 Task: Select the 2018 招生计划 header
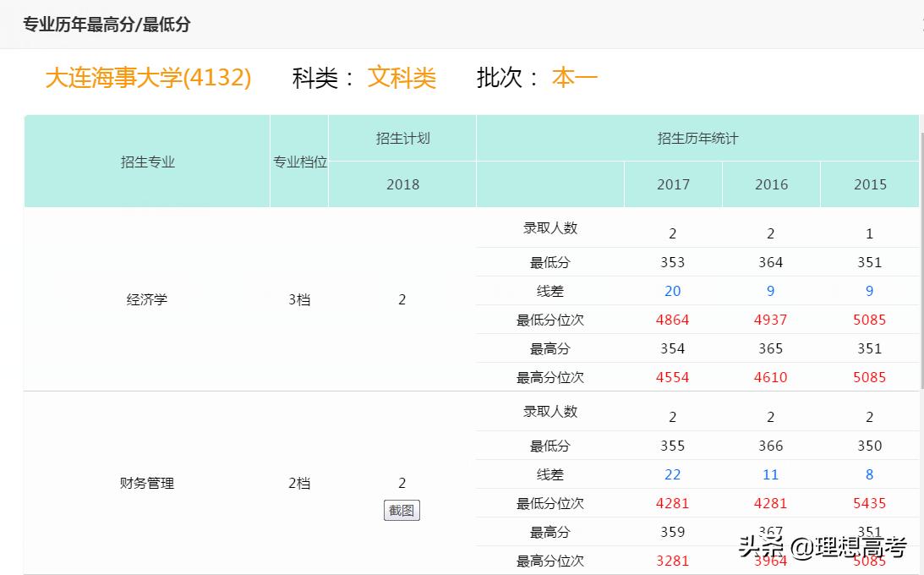coord(401,183)
